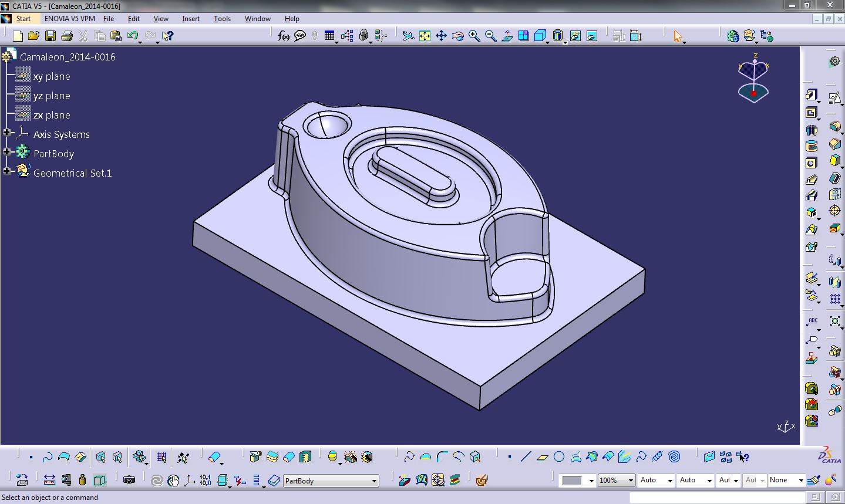Open the Help menu

[x=292, y=19]
